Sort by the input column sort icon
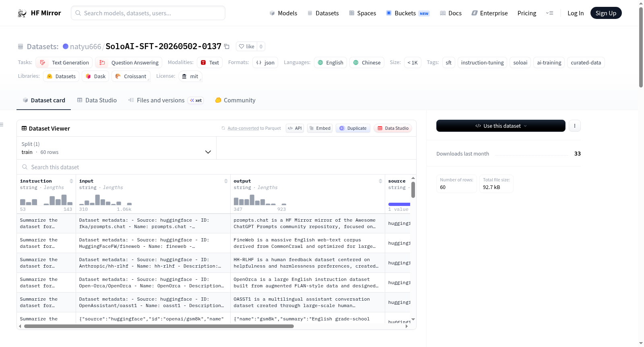Viewport: 644px width, 347px height. pyautogui.click(x=226, y=181)
